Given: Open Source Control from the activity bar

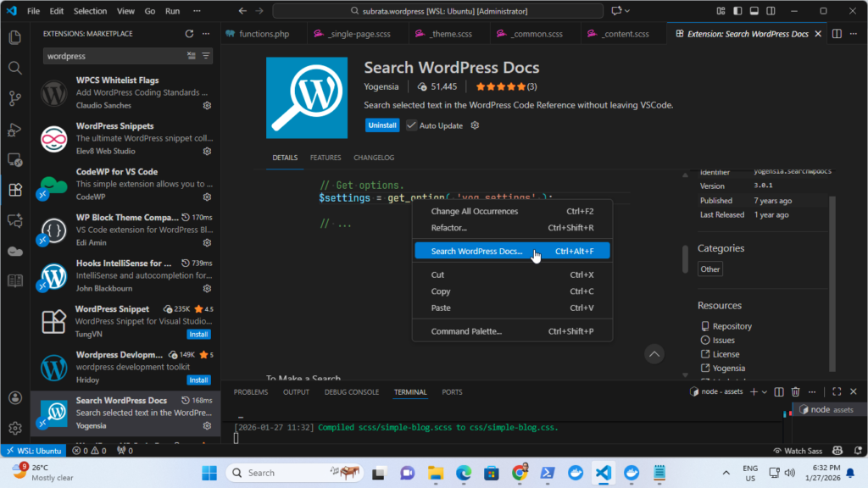Looking at the screenshot, I should (x=14, y=98).
